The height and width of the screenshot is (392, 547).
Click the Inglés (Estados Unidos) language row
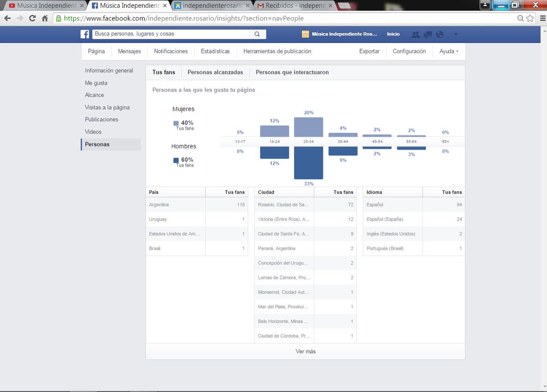[x=414, y=234]
